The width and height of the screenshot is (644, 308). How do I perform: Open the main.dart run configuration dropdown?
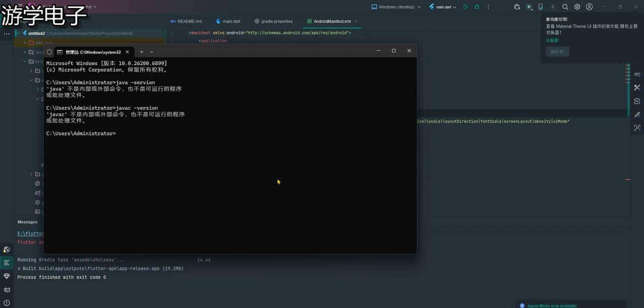(x=443, y=7)
